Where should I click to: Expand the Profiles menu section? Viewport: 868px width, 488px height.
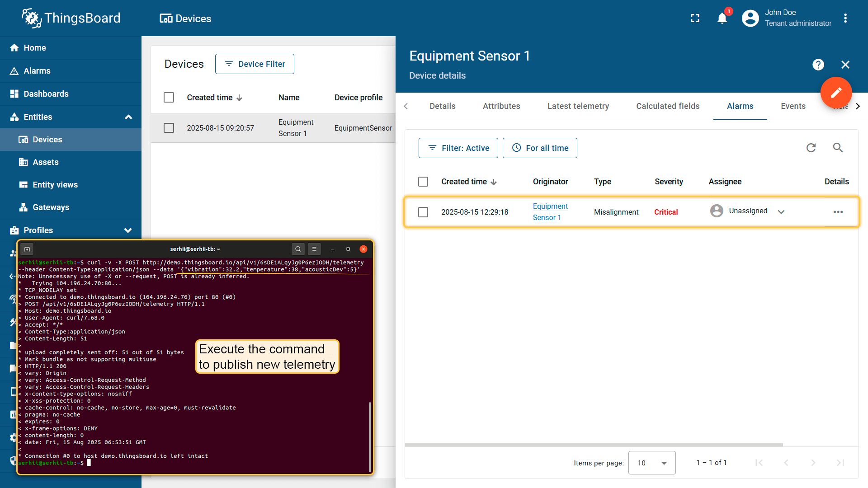[x=128, y=230]
